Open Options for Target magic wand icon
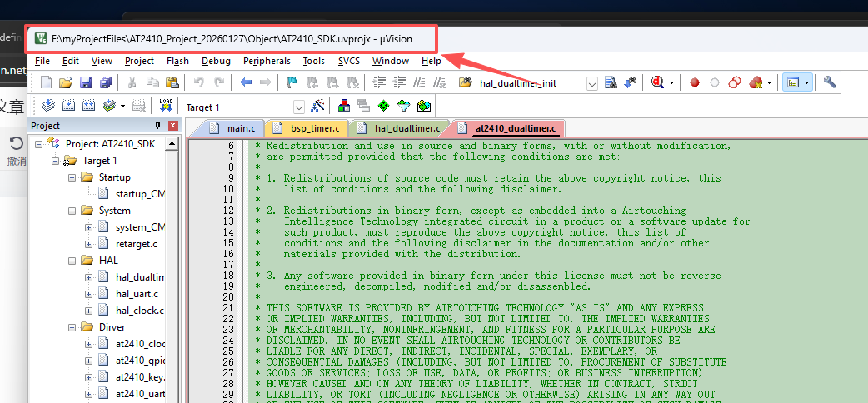The height and width of the screenshot is (403, 868). 317,105
